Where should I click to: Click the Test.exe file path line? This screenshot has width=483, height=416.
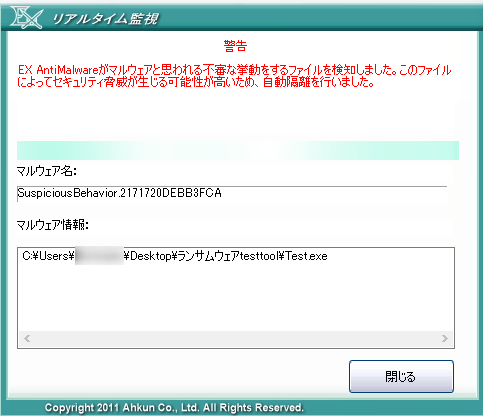(175, 256)
